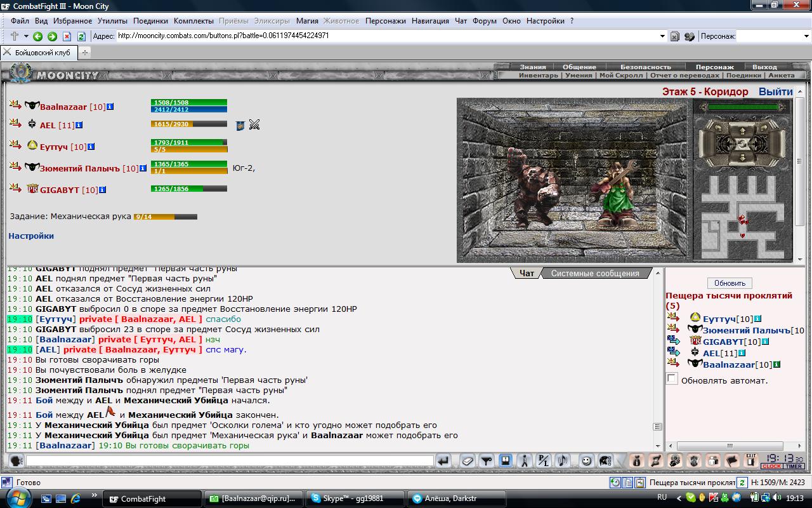This screenshot has width=812, height=508.
Task: Click the EXIT door icon in bottom bar
Action: (x=751, y=460)
